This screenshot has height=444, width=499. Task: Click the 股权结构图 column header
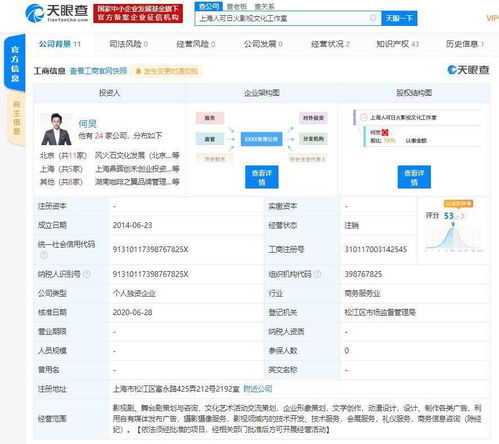(414, 93)
